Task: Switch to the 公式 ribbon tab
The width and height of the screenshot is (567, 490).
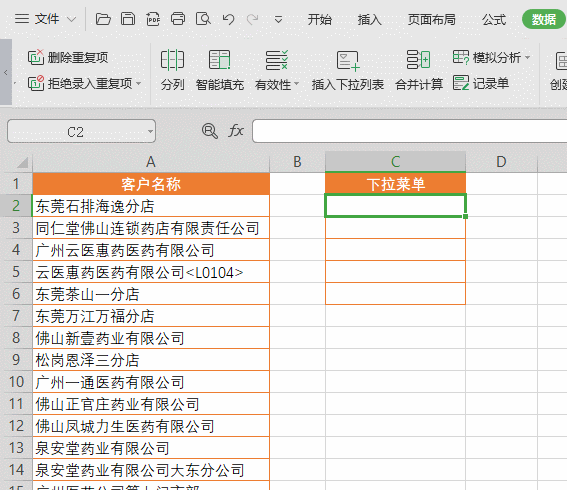Action: [x=494, y=19]
